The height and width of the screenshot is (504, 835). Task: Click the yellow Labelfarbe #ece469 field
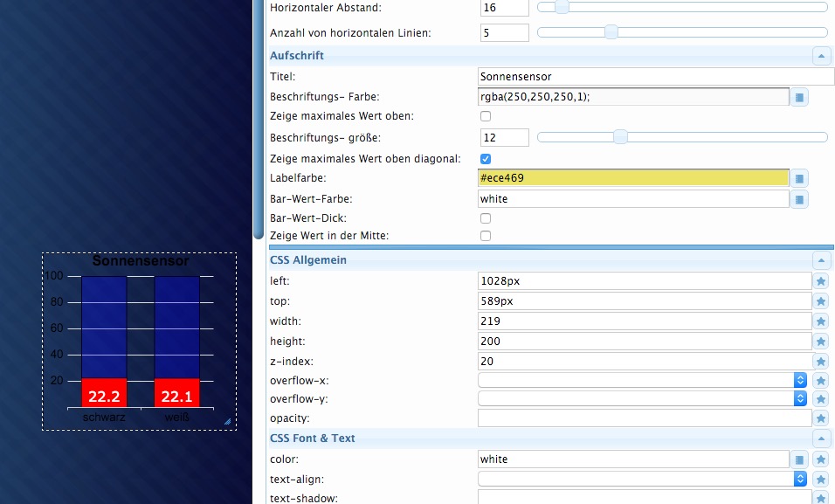pyautogui.click(x=633, y=178)
